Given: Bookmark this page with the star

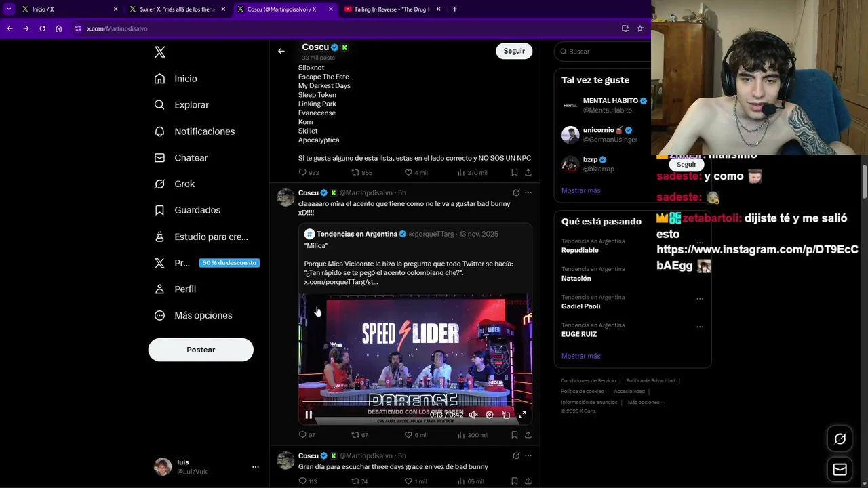Looking at the screenshot, I should click(x=640, y=28).
